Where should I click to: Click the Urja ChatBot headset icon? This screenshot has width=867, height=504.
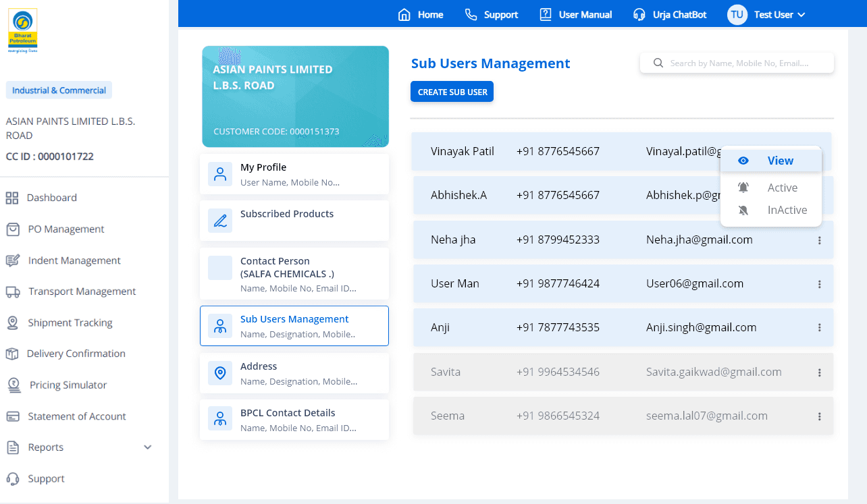click(639, 15)
